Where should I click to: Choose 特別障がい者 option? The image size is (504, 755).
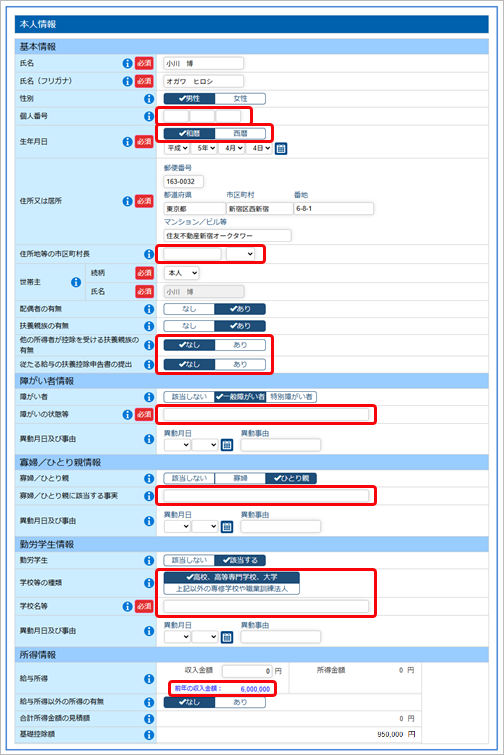point(291,397)
